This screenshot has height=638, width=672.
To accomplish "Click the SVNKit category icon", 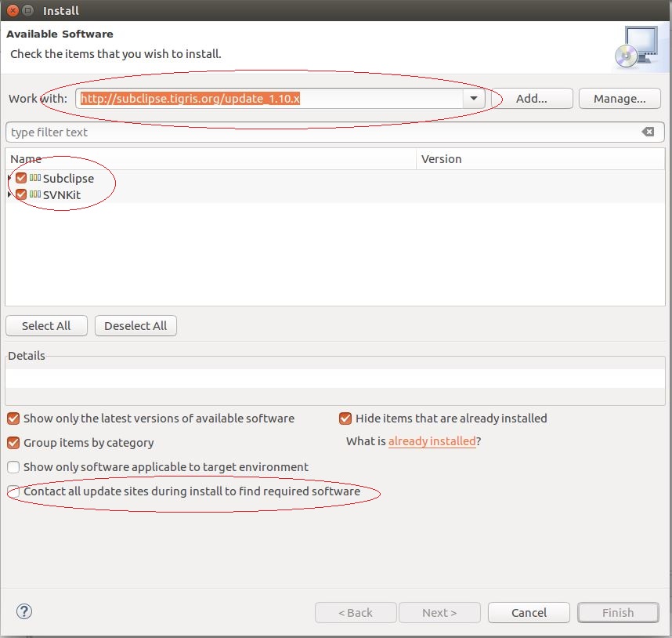I will (x=35, y=194).
